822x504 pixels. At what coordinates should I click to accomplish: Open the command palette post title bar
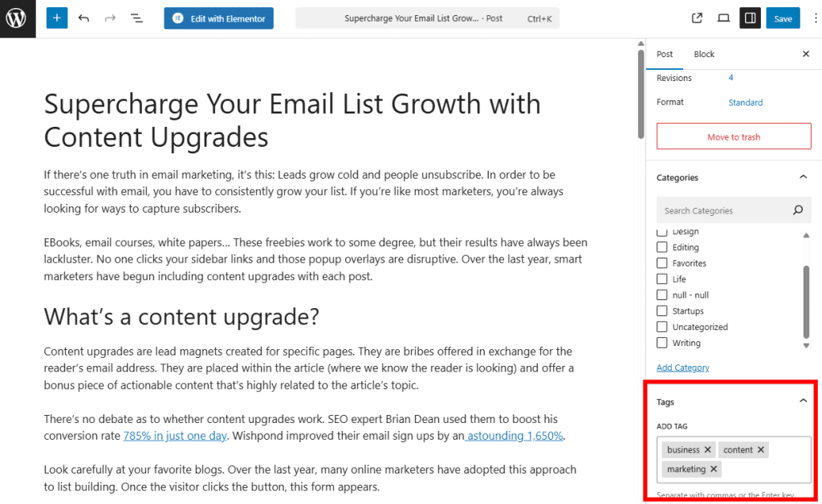427,18
